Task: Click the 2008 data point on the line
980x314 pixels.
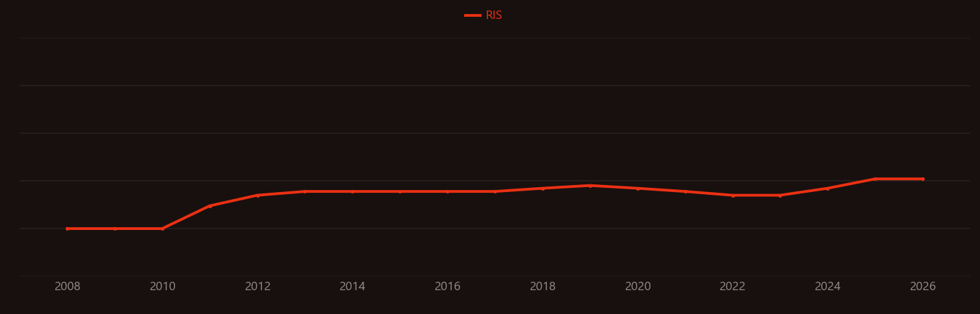Action: point(67,228)
